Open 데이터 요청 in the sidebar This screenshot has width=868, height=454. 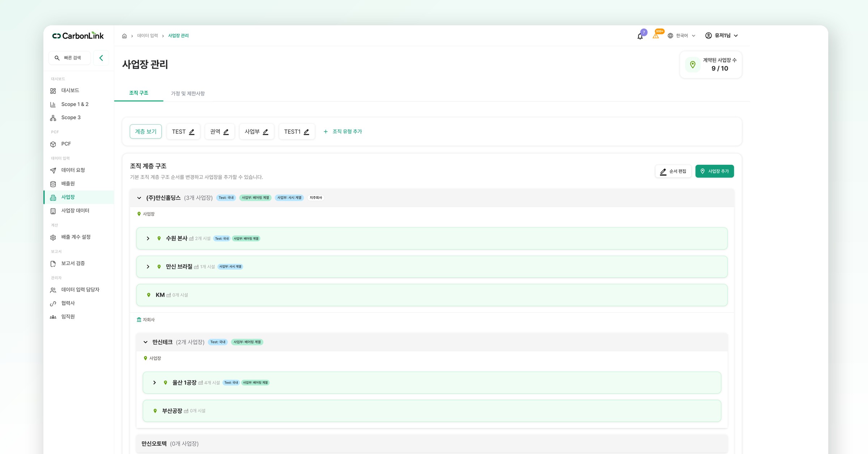78,170
